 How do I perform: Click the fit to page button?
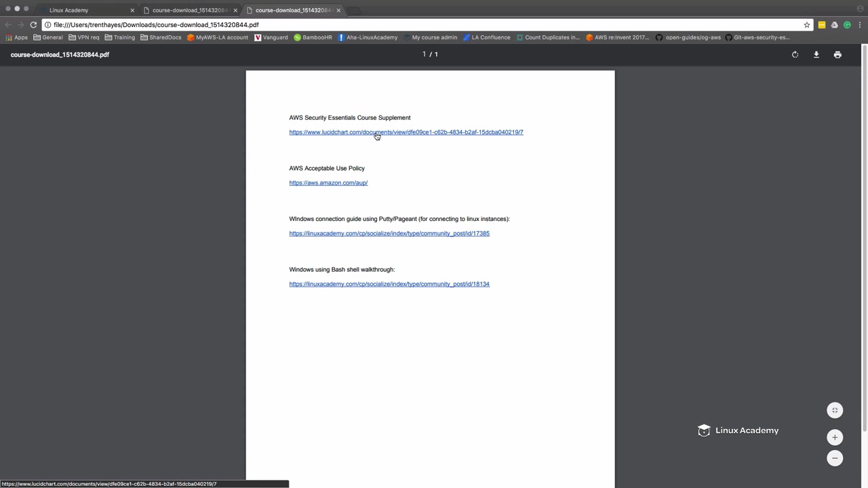(835, 410)
